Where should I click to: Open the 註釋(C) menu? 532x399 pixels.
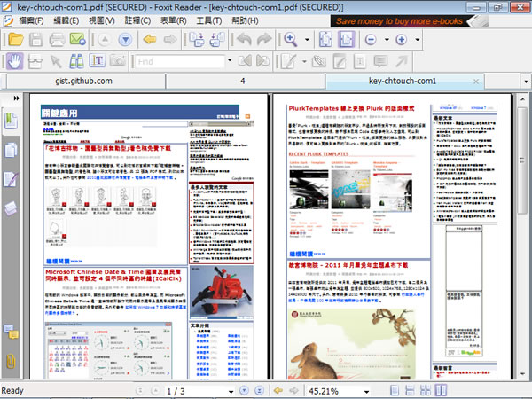coord(137,20)
